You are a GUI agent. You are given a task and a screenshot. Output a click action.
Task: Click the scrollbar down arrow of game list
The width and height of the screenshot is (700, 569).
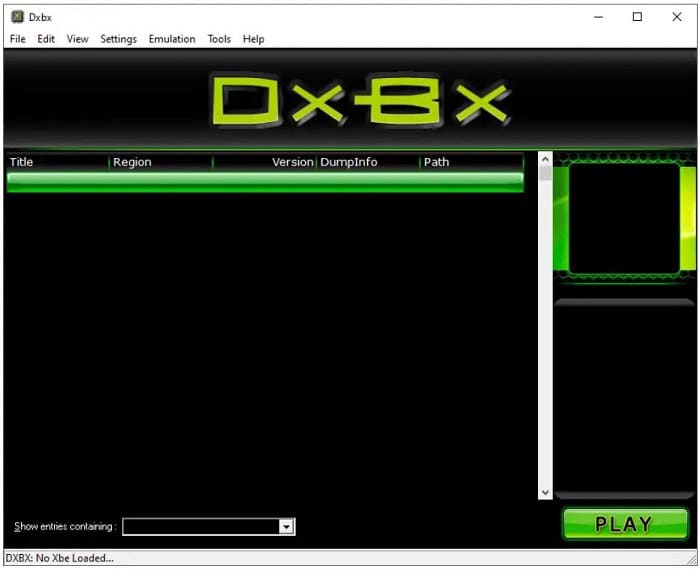[545, 492]
